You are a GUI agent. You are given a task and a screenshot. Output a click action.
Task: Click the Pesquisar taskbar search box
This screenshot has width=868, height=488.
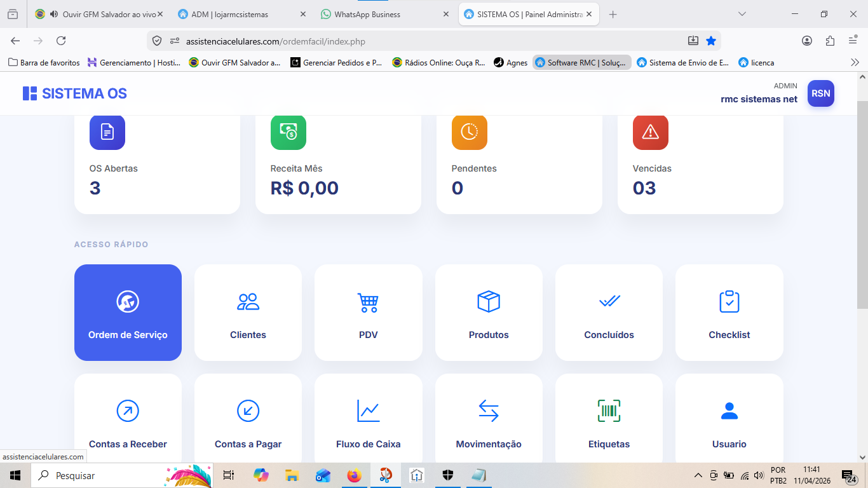pos(123,475)
